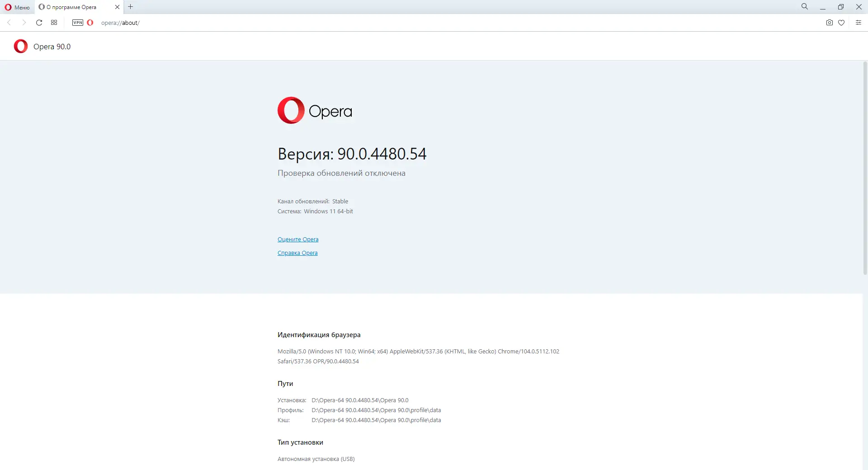Click the 'Пути' heading
This screenshot has height=470, width=868.
point(285,384)
